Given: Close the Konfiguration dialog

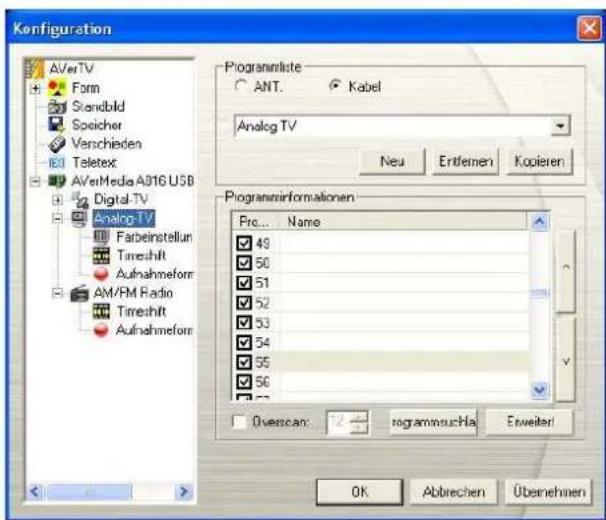Looking at the screenshot, I should click(589, 28).
